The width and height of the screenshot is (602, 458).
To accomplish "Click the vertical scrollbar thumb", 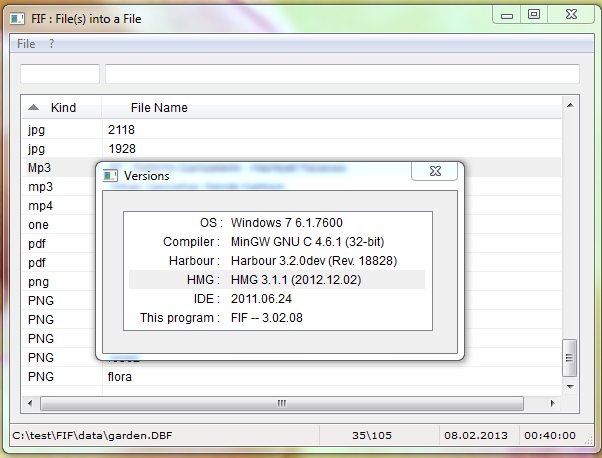I will [570, 354].
